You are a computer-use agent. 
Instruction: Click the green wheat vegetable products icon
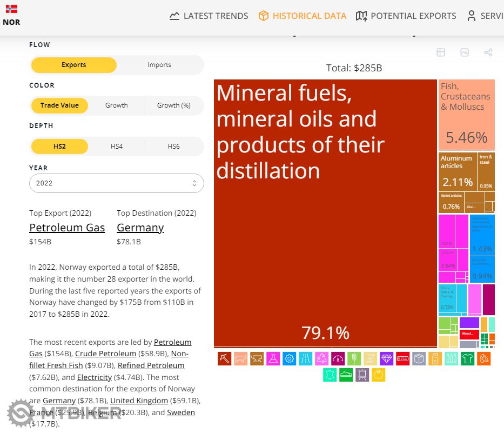[354, 358]
